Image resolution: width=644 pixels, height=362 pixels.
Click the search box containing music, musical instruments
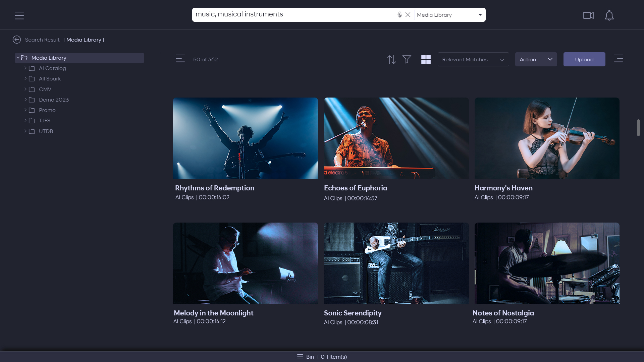(294, 14)
